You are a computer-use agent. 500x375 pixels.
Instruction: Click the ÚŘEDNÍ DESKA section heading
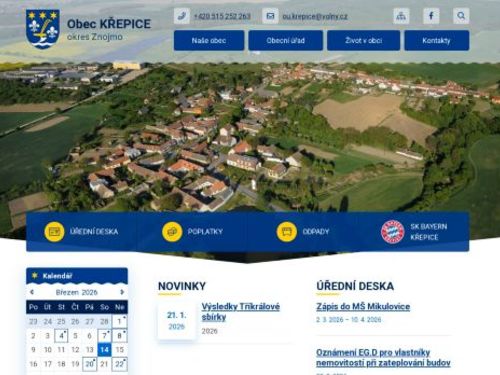click(x=355, y=286)
